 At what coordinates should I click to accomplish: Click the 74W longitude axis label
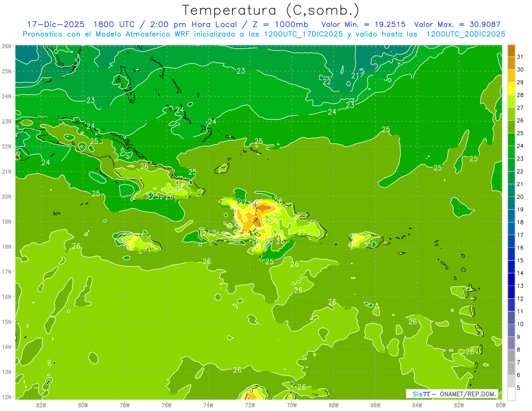coord(208,405)
